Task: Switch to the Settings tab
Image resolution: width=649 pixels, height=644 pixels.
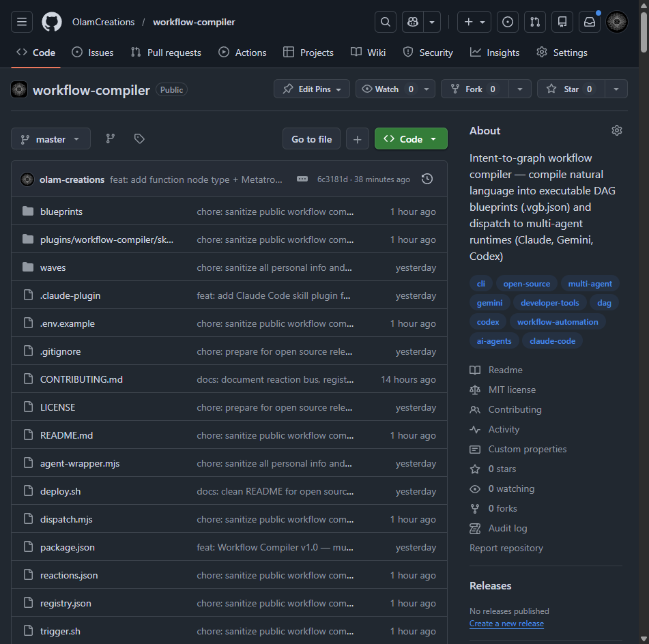Action: coord(562,53)
